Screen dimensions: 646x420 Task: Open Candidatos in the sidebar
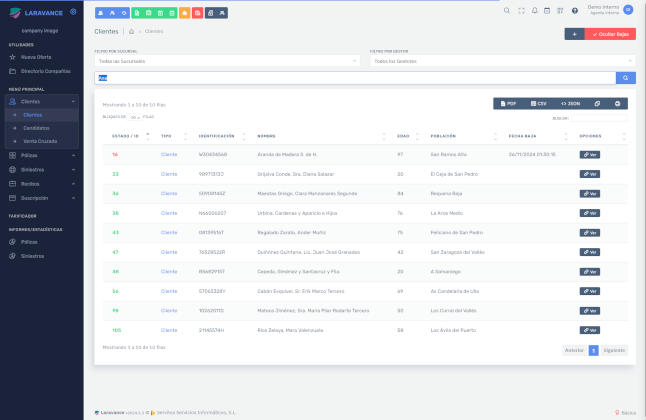point(36,128)
